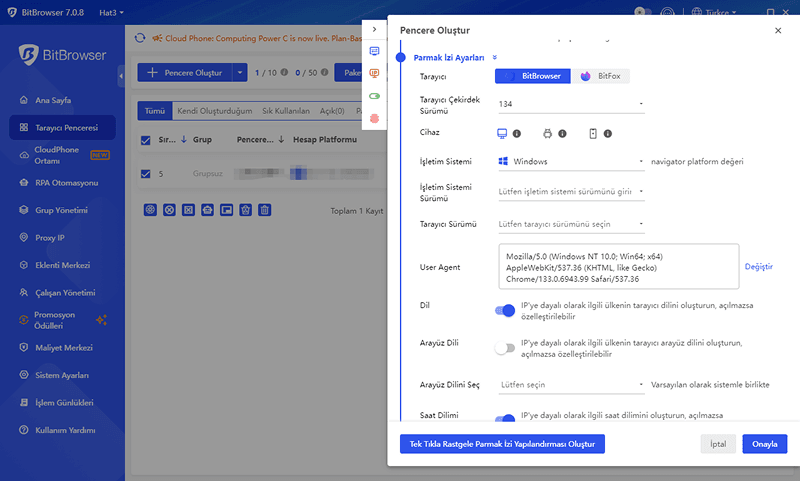Open the chat message icon in the side panel
This screenshot has height=481, width=800.
click(x=374, y=51)
